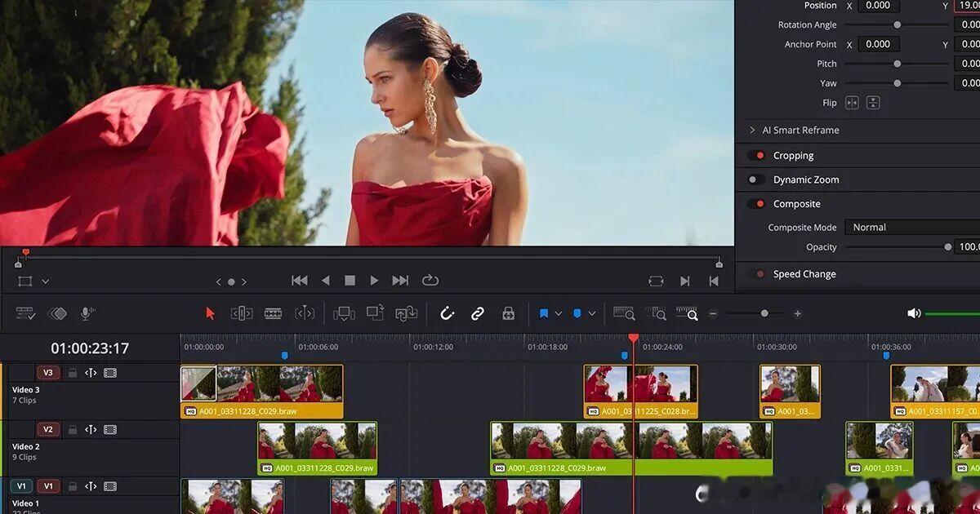Click the microphone voiceover icon
The height and width of the screenshot is (514, 980).
pos(86,313)
